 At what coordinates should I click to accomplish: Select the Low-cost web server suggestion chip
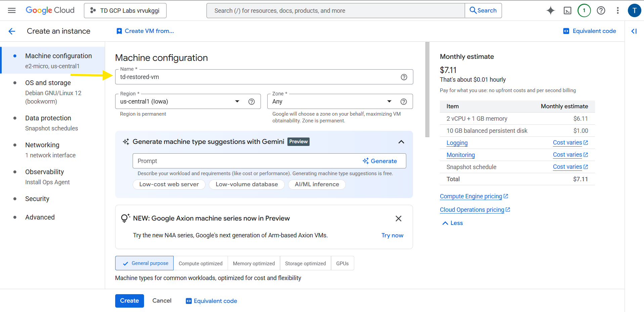(x=169, y=184)
